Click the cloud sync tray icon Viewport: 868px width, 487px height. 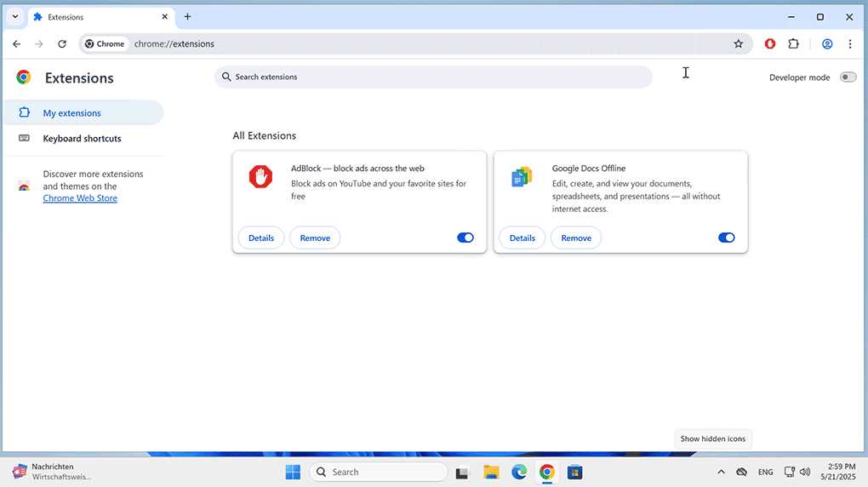tap(742, 472)
